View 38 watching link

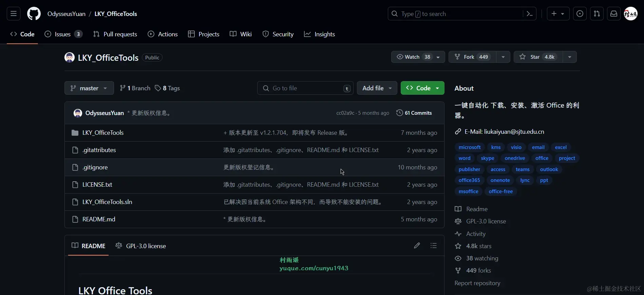(x=477, y=258)
